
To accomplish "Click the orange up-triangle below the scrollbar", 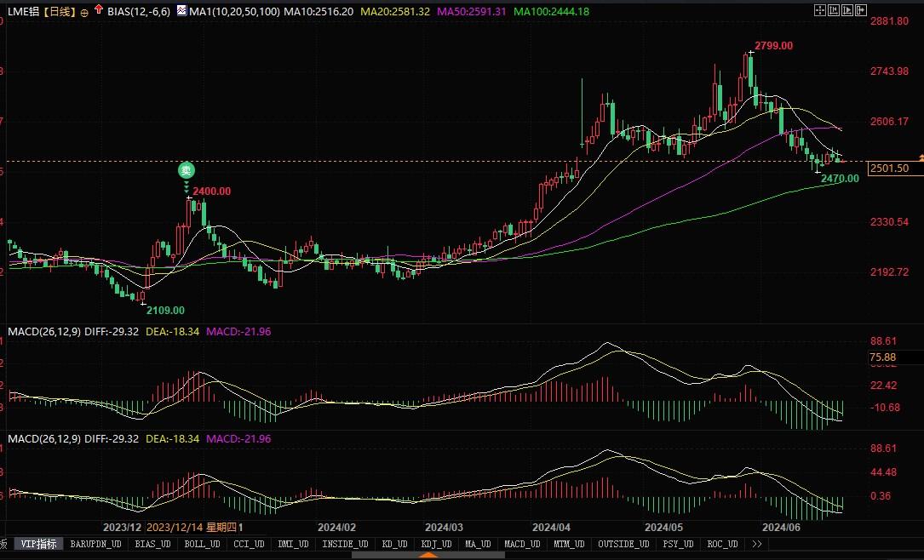I will [428, 555].
